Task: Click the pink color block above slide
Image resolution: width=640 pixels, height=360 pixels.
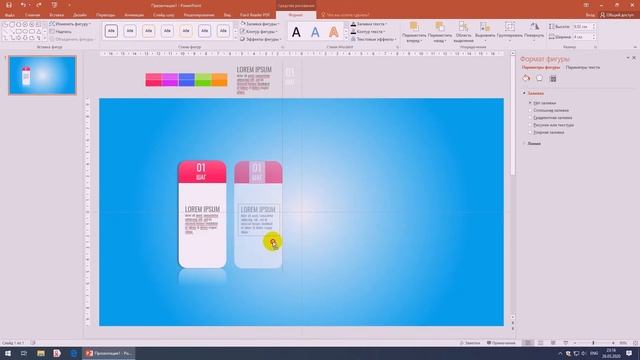Action: coord(153,80)
